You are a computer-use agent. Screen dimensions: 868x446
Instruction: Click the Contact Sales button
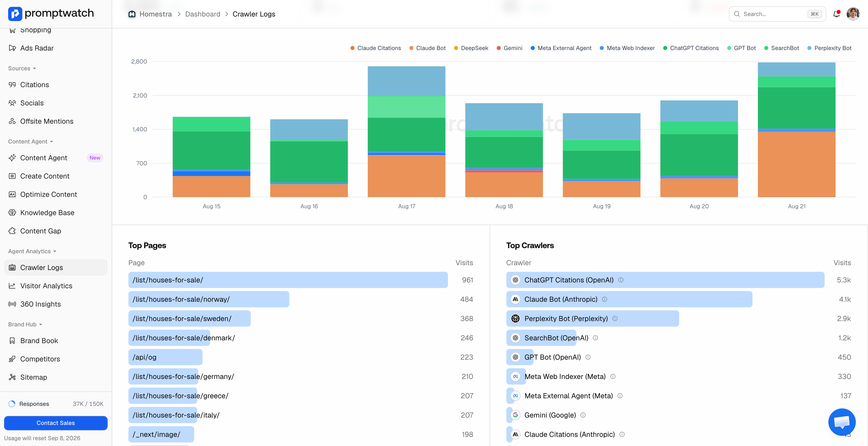click(56, 423)
